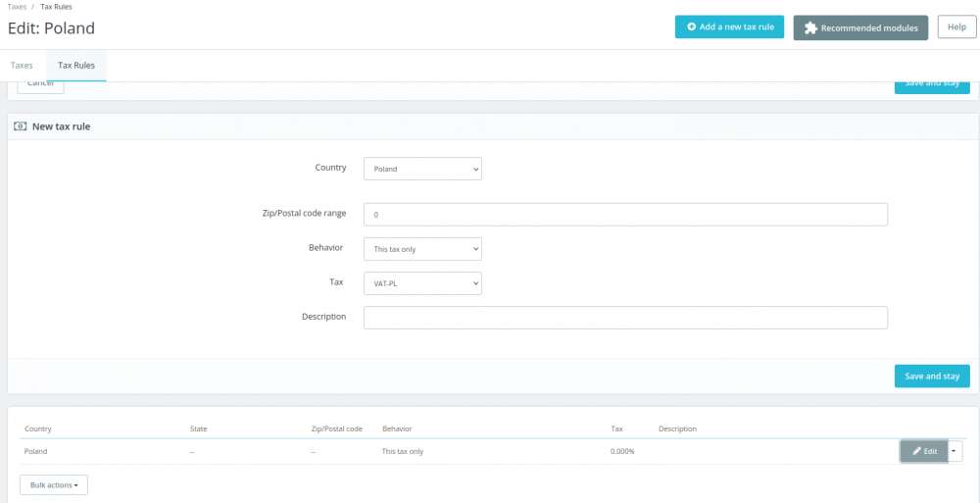Viewport: 980px width, 503px height.
Task: Click into the Description text field
Action: [625, 317]
